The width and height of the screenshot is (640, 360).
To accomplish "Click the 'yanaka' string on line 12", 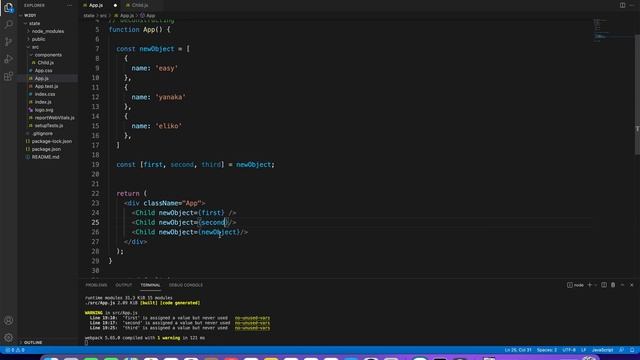I will pos(170,97).
